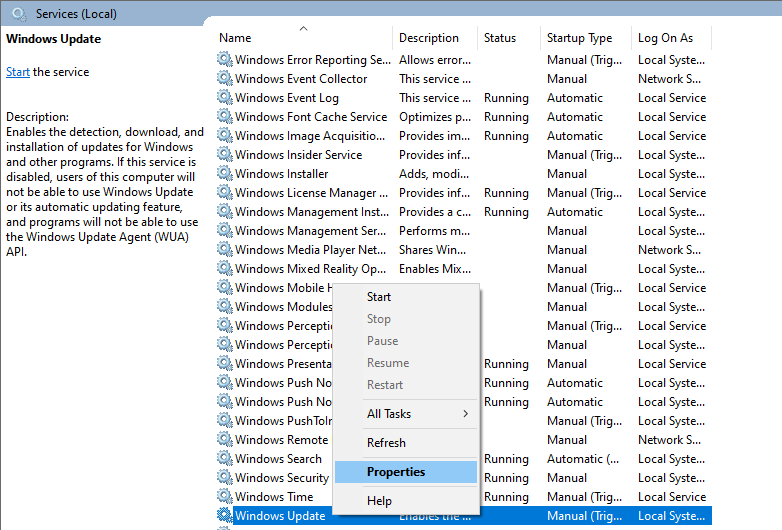Click the Windows Media Player Network icon
782x530 pixels.
[225, 249]
